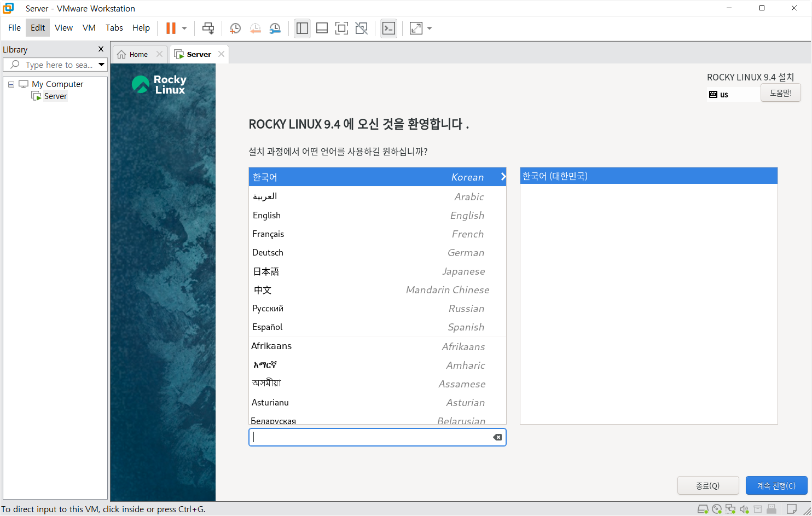The height and width of the screenshot is (516, 812).
Task: Select 中文 Mandarin Chinese language row
Action: [x=378, y=289]
